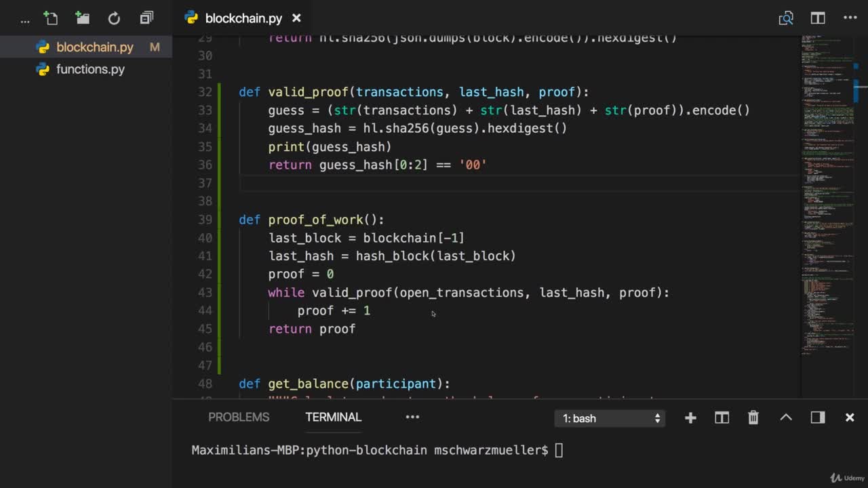Open changes view icon in editor toolbar

[x=786, y=18]
